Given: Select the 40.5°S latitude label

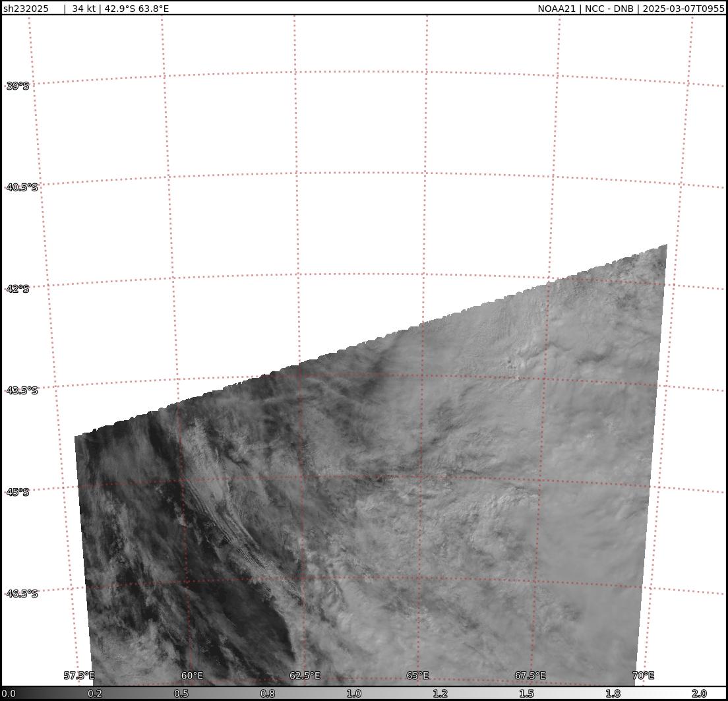Looking at the screenshot, I should [22, 187].
